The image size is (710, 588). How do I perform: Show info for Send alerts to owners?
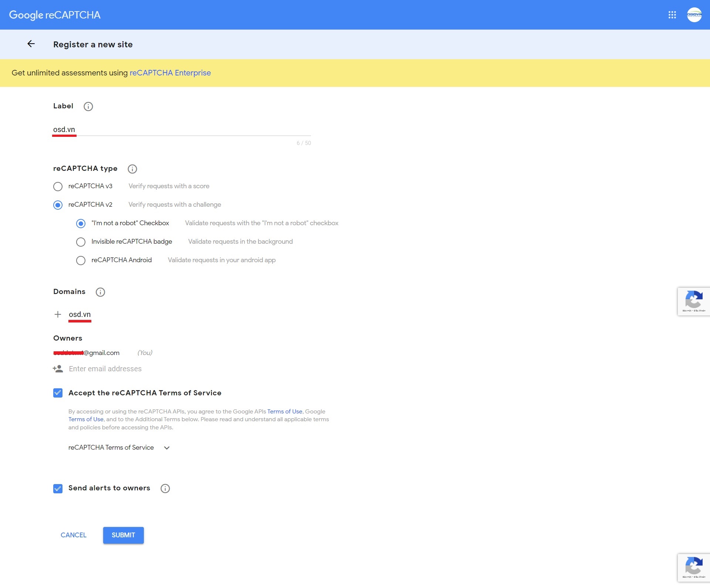point(165,489)
